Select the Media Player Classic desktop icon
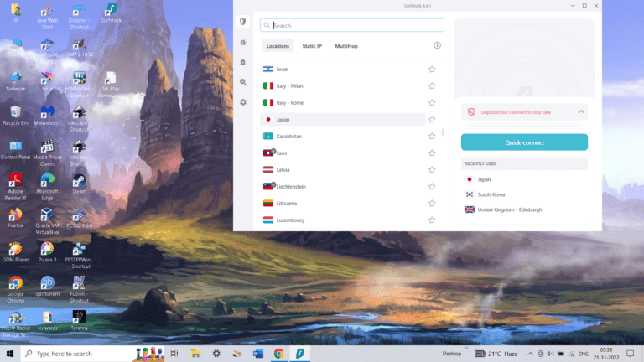Viewport: 644px width, 362px height. point(47,153)
